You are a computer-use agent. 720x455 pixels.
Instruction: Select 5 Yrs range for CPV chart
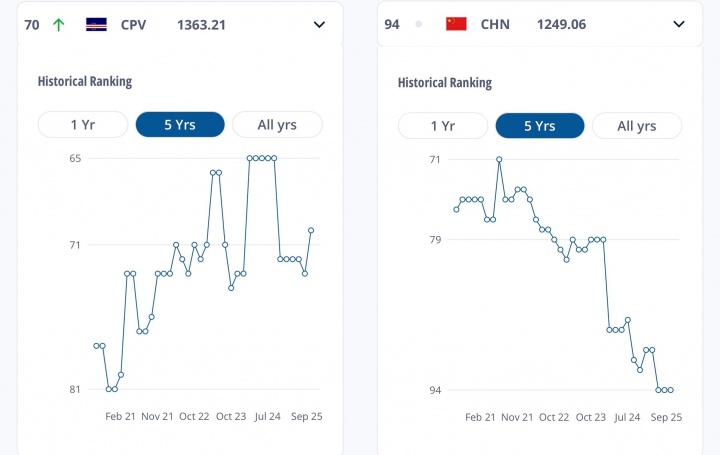(179, 125)
